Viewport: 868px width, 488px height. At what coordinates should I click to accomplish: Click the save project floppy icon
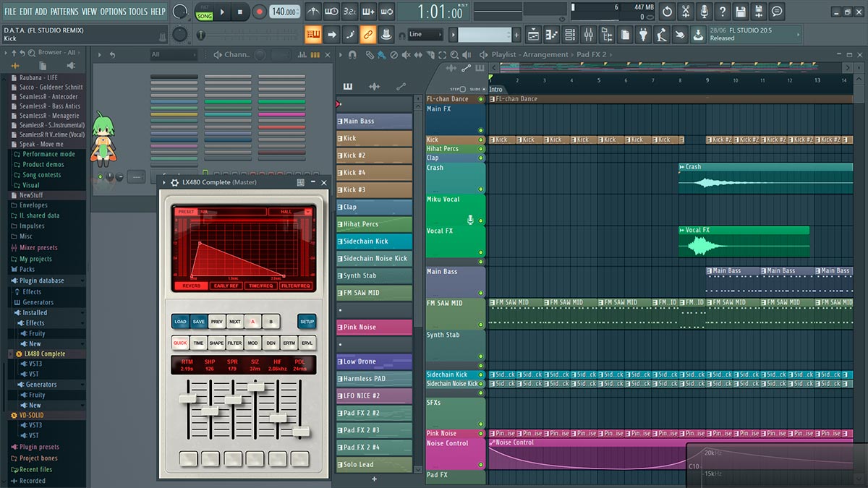coord(741,12)
